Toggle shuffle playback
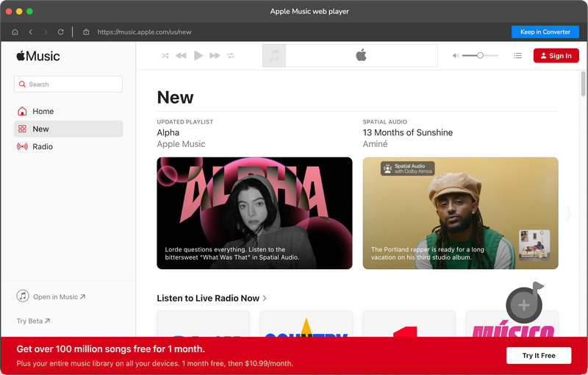 coord(165,55)
